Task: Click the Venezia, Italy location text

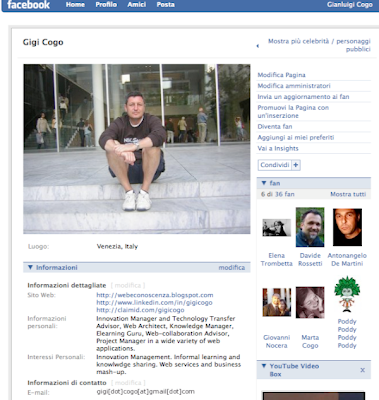Action: tap(117, 246)
